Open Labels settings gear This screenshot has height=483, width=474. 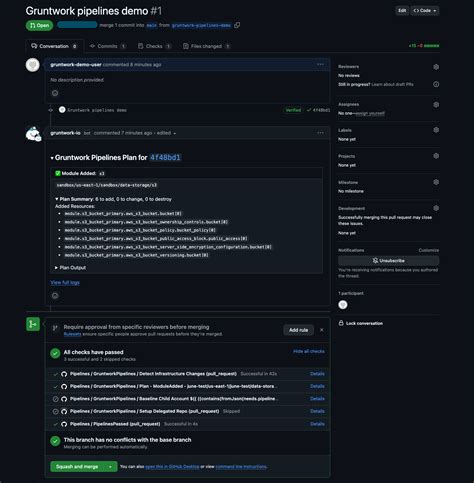point(436,130)
